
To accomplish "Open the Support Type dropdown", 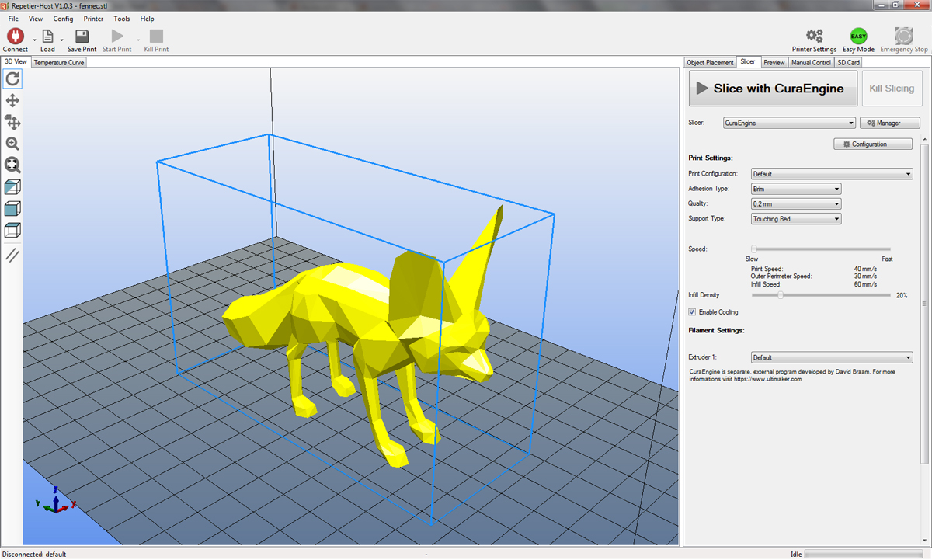I will click(x=795, y=219).
